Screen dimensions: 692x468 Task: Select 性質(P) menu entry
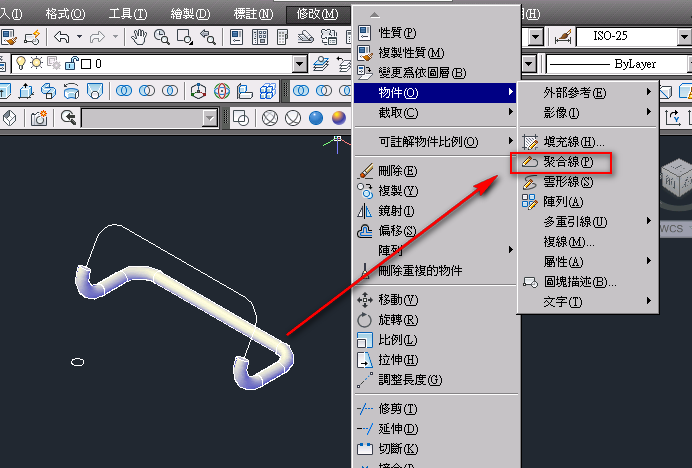[x=435, y=33]
